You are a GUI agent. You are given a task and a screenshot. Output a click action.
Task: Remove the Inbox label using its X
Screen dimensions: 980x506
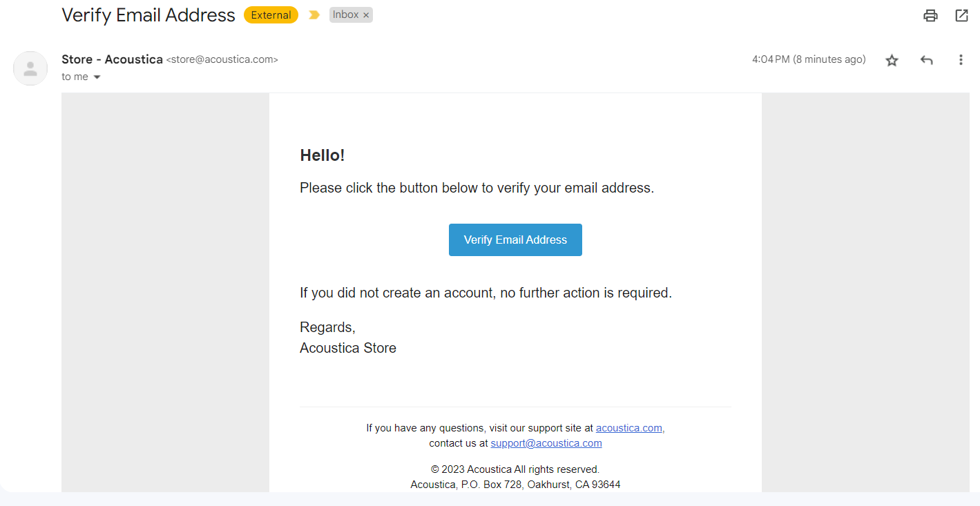(x=366, y=15)
